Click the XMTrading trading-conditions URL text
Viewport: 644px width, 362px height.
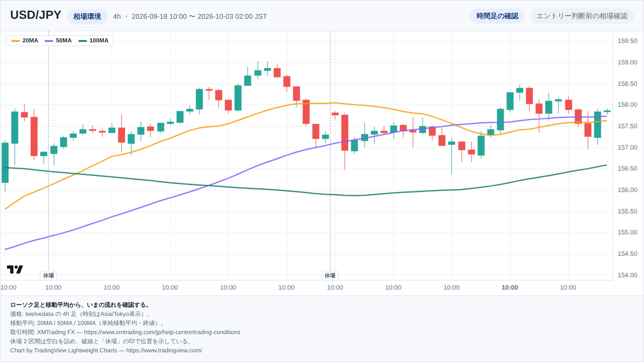click(162, 332)
